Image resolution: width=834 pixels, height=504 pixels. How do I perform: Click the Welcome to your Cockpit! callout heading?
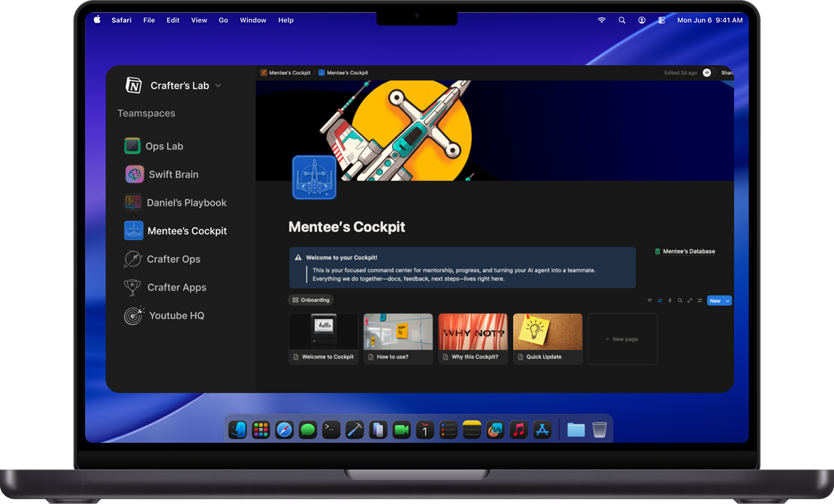pos(341,258)
